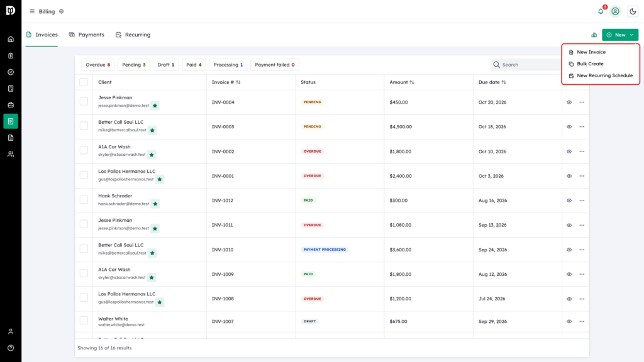Toggle the hamburger menu beside Billing

(32, 11)
